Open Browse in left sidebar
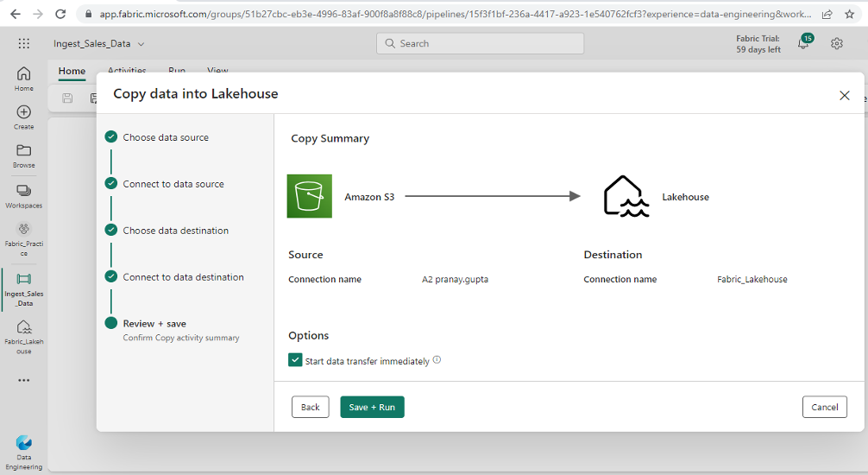868x475 pixels. tap(24, 155)
